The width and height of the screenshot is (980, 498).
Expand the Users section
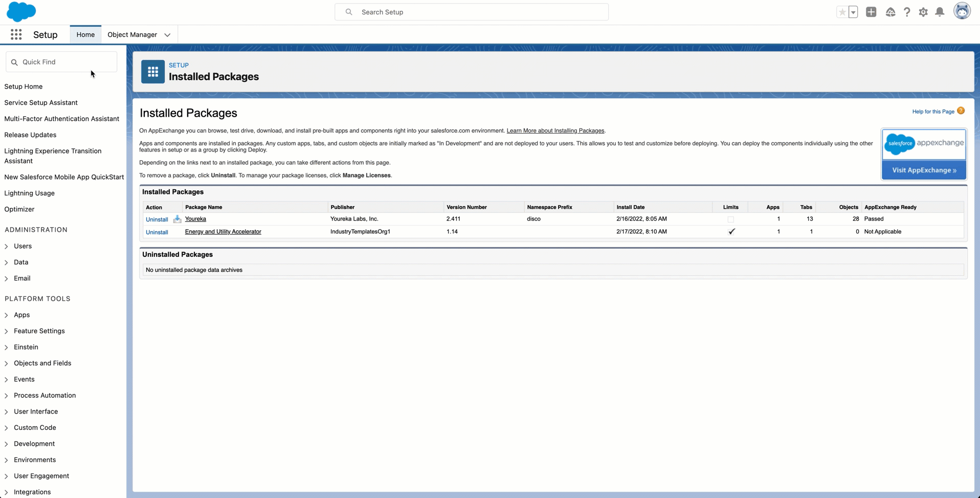[7, 246]
